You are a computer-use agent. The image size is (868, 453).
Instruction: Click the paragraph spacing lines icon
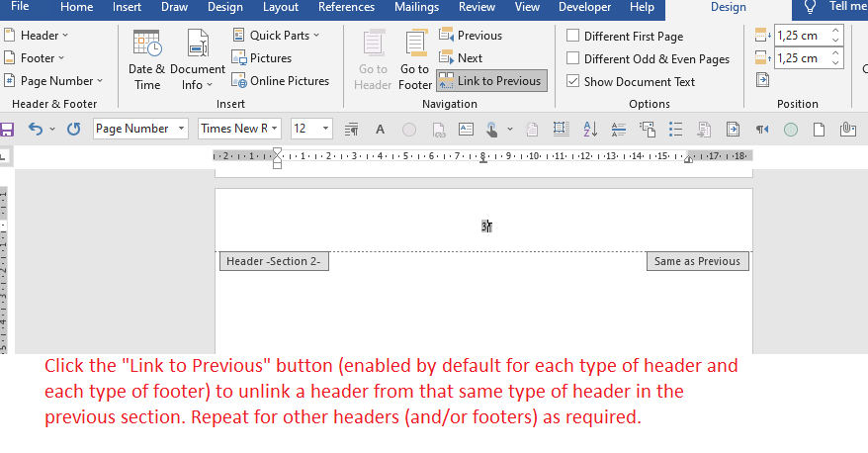point(618,130)
